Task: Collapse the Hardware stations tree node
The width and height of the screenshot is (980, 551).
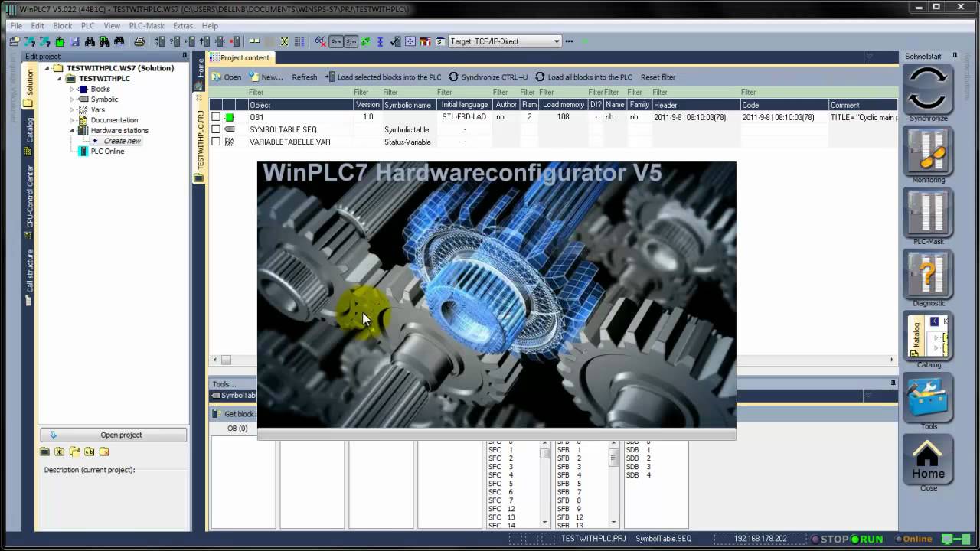Action: tap(72, 130)
